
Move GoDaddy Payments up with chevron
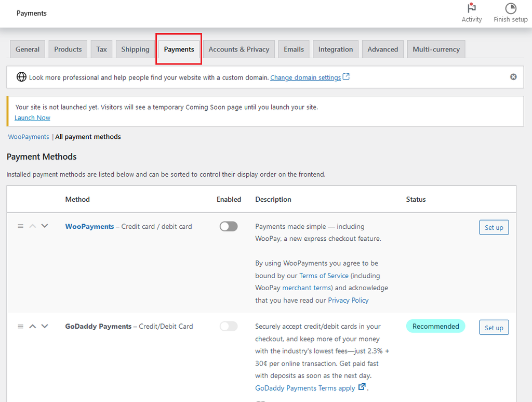33,326
